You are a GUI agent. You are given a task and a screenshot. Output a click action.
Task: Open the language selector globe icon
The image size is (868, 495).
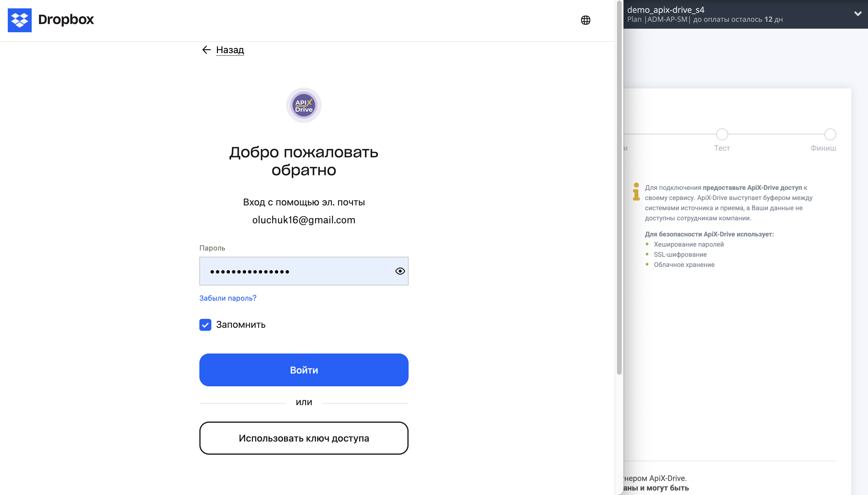point(586,20)
